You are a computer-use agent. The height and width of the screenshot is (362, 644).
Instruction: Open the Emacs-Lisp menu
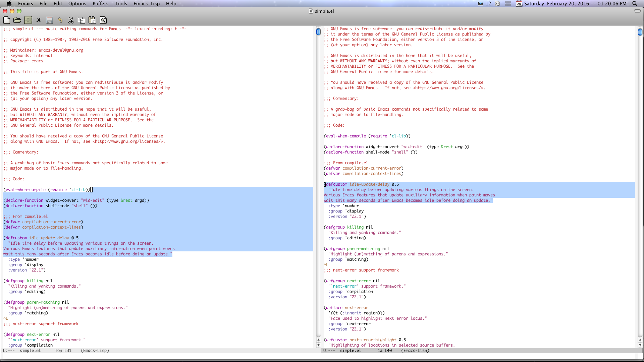point(147,3)
